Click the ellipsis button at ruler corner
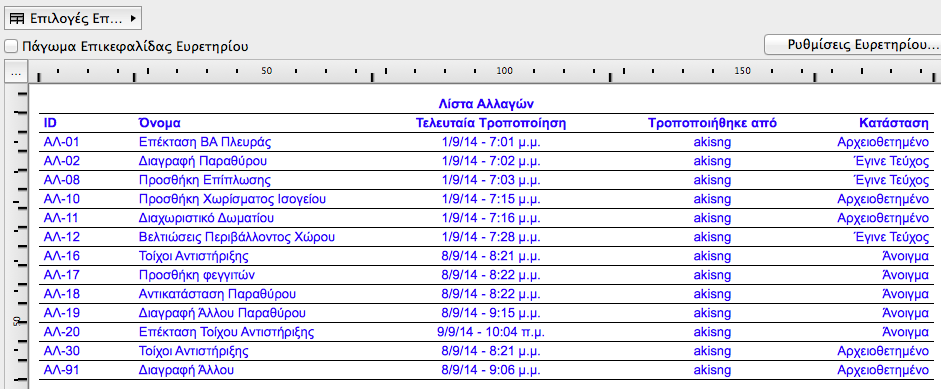Viewport: 941px width, 389px height. 16,72
